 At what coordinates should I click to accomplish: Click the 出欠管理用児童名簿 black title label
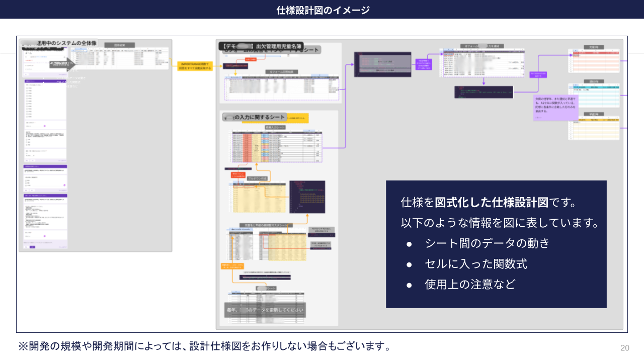[x=261, y=46]
